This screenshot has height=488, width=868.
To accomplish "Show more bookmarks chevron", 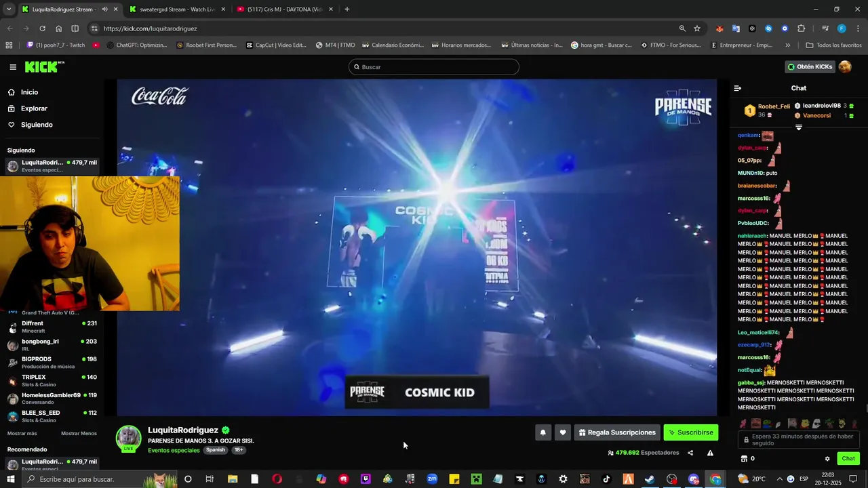I will click(787, 45).
